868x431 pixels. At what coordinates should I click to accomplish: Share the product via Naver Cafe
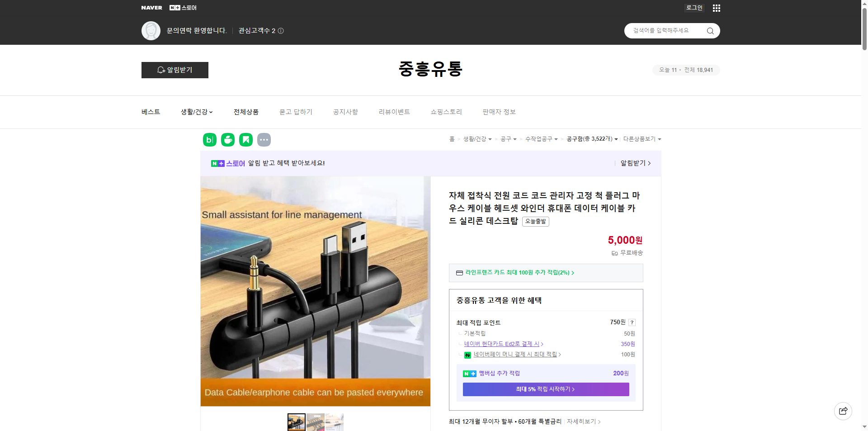pyautogui.click(x=227, y=140)
